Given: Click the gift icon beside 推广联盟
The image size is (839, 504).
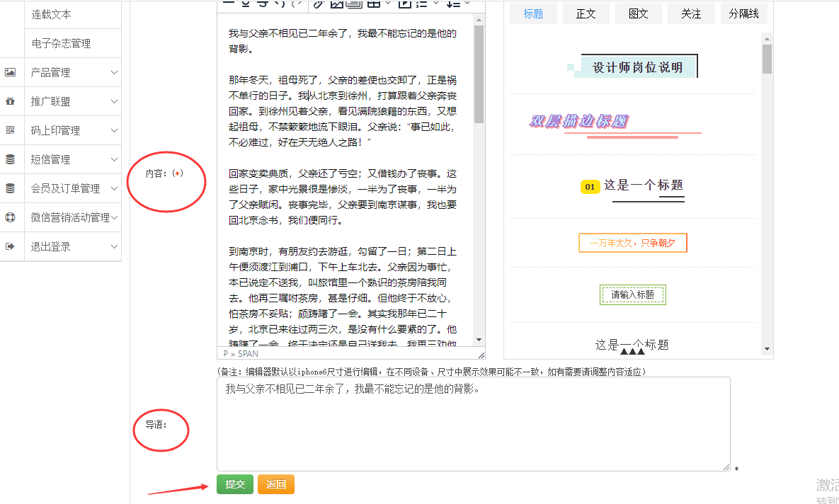Looking at the screenshot, I should [10, 101].
